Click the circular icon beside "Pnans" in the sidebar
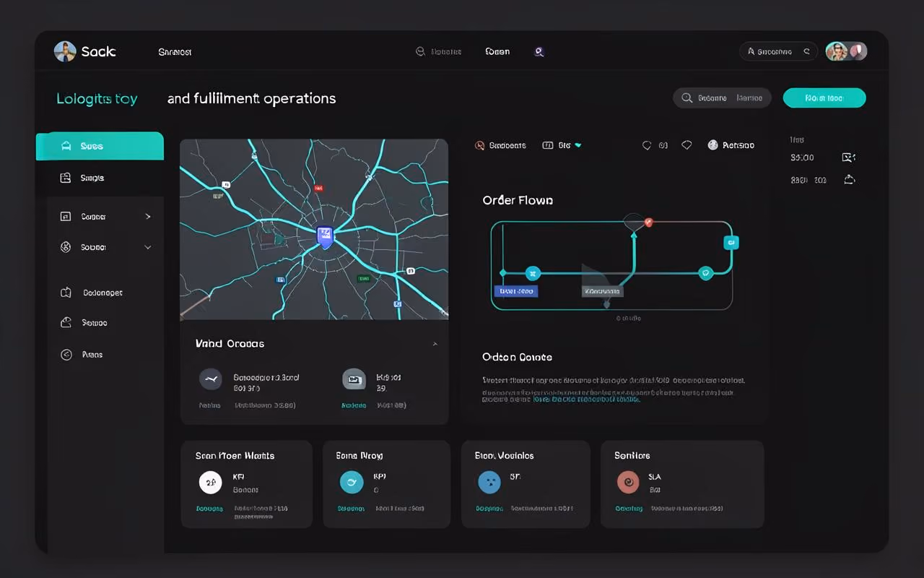 tap(66, 355)
